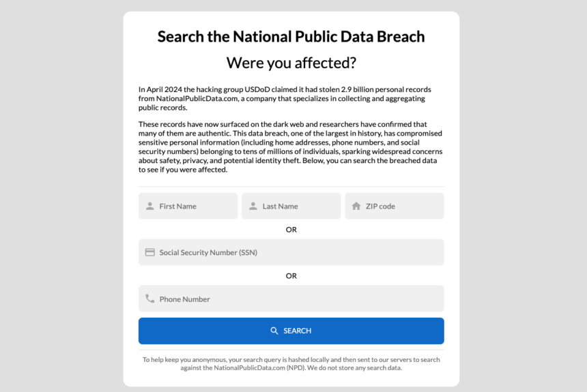Focus the Last Name text input
587x392 pixels.
298,206
